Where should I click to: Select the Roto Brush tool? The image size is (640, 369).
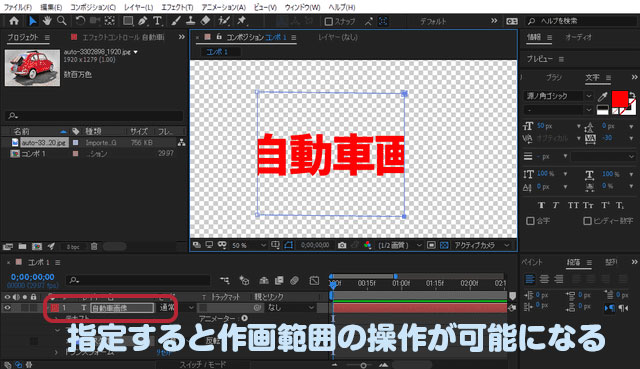224,21
